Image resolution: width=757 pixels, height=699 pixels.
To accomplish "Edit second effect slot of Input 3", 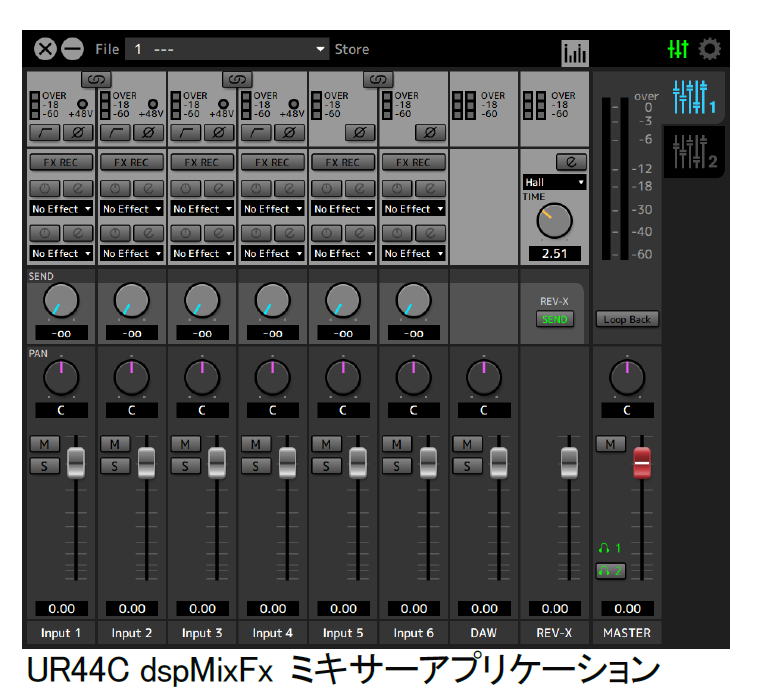I will tap(218, 233).
